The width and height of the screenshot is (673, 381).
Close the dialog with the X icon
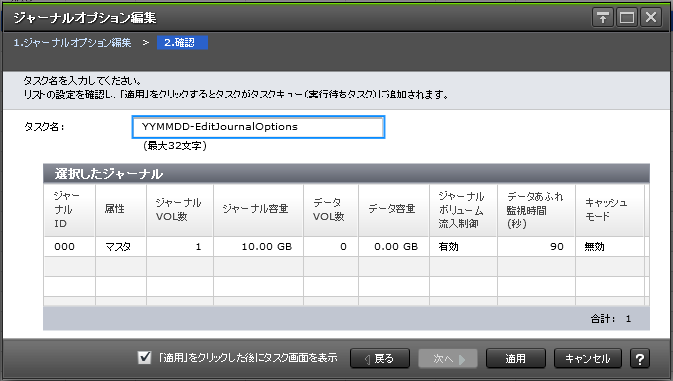pyautogui.click(x=651, y=18)
